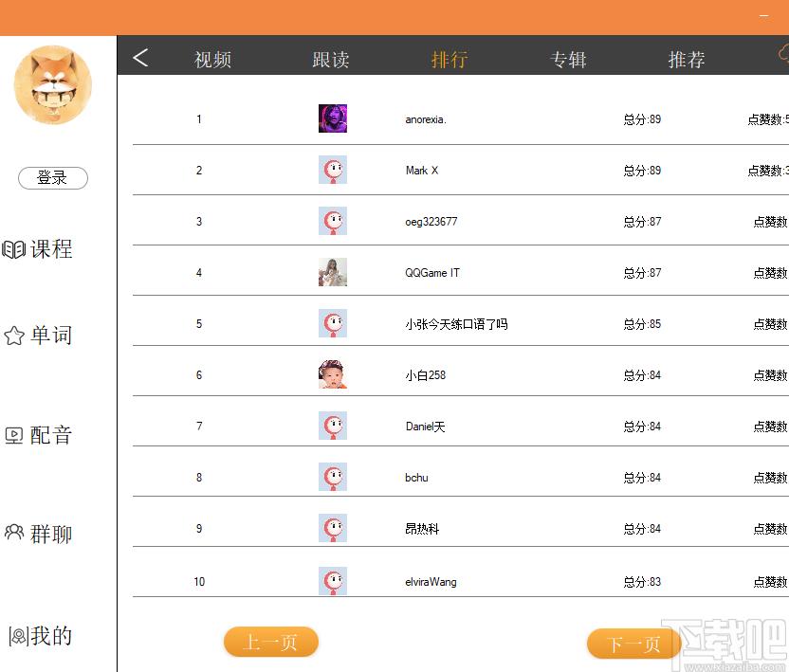Switch to the 视频 tab
The image size is (789, 672).
tap(212, 60)
